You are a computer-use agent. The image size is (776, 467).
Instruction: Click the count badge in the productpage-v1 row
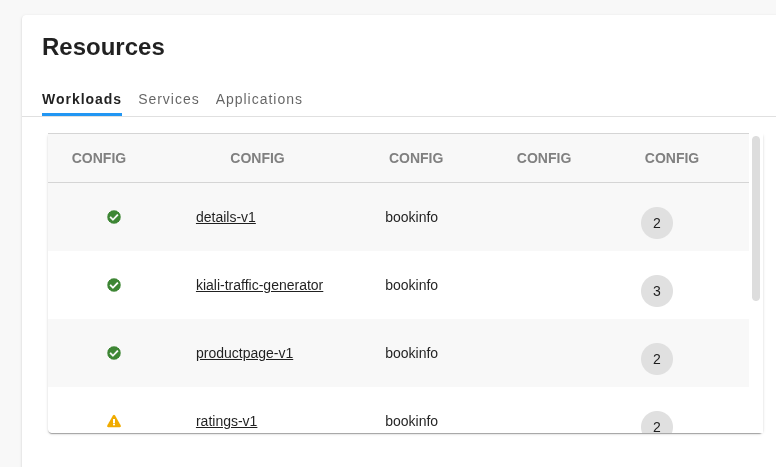(657, 359)
